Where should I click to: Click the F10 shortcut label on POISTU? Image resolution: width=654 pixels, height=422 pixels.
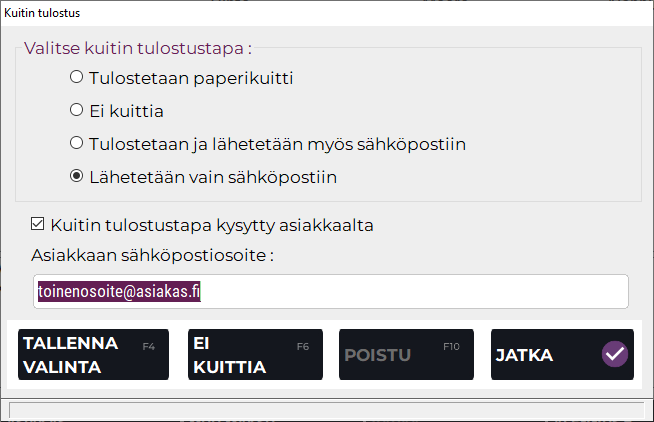(451, 347)
